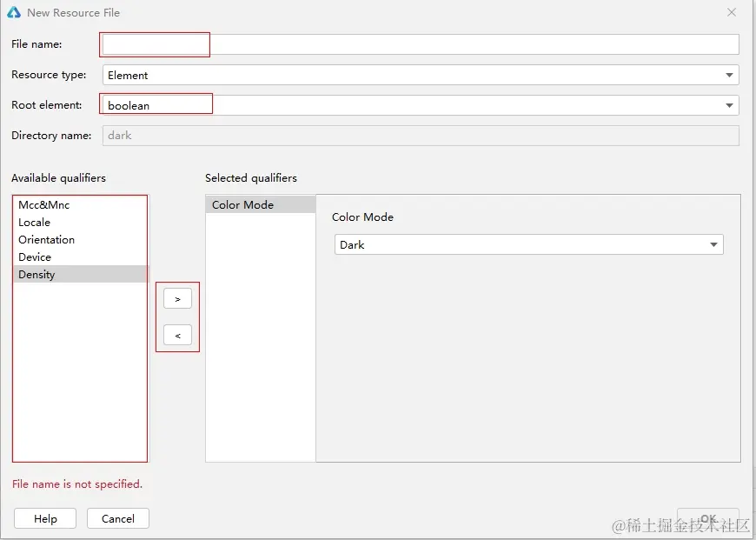Select Color Mode in Selected qualifiers list
The image size is (756, 540).
[x=261, y=204]
